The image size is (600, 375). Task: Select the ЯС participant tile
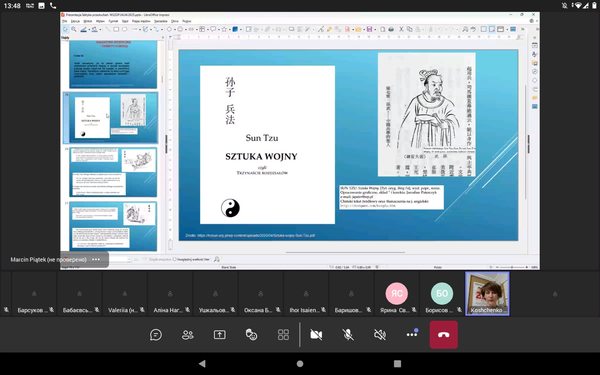point(397,294)
